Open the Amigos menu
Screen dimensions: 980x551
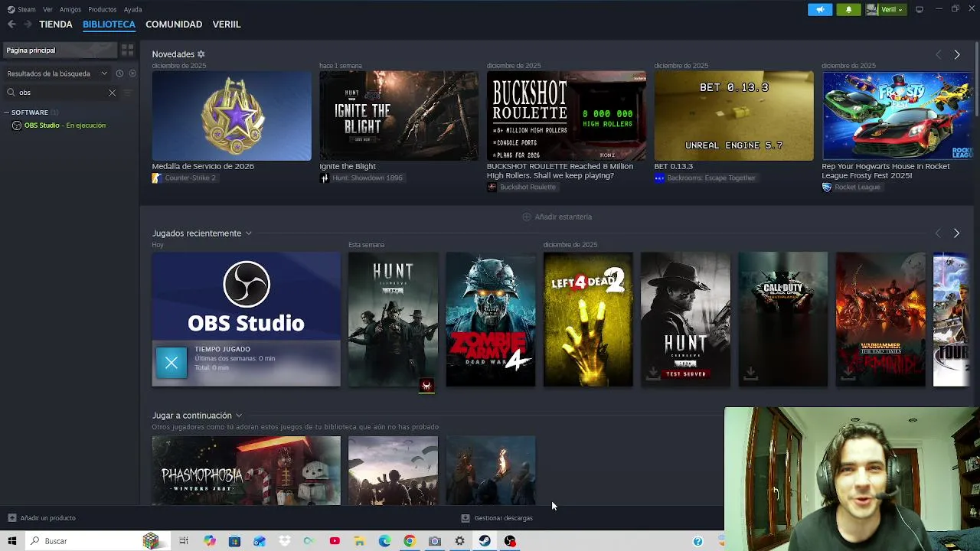tap(70, 9)
